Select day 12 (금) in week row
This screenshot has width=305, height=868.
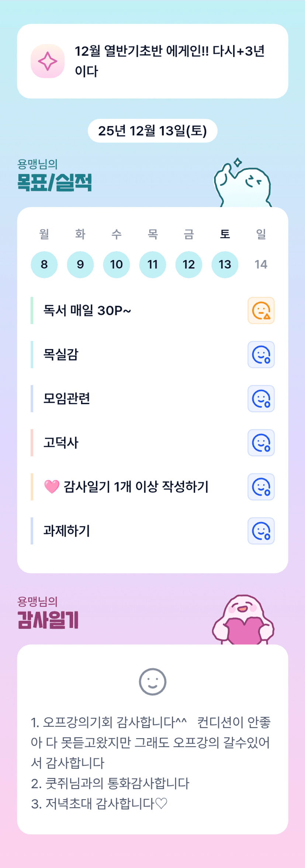(189, 264)
